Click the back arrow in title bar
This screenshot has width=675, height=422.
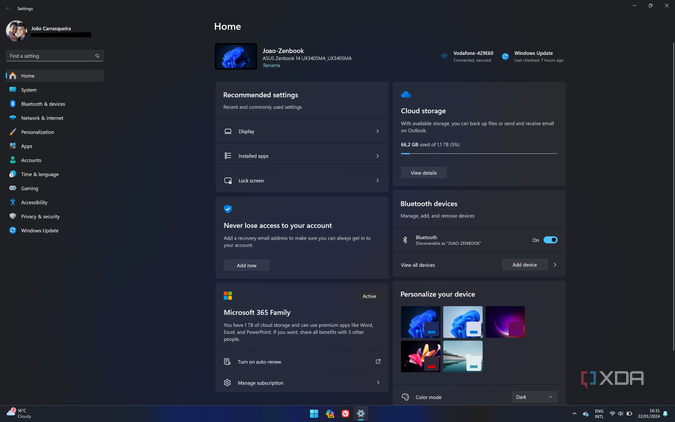point(8,8)
